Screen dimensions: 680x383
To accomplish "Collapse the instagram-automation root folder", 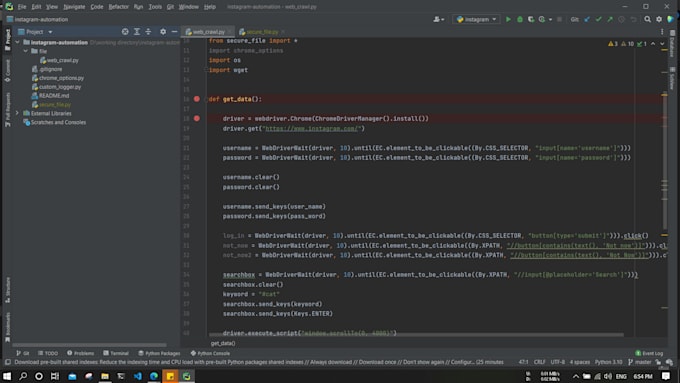I will [17, 42].
